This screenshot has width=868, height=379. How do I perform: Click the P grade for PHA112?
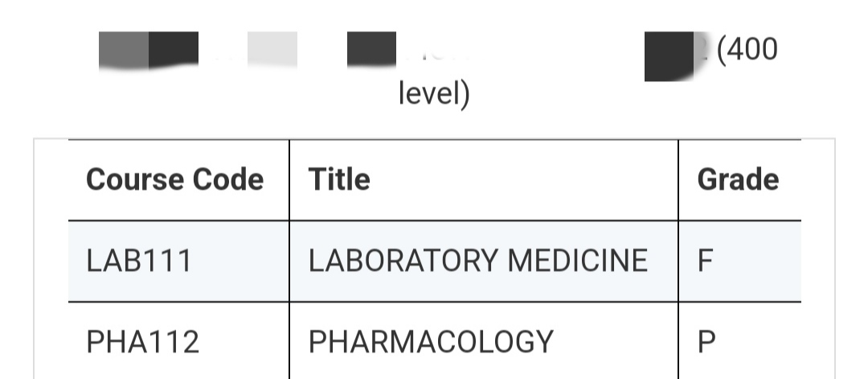[706, 342]
